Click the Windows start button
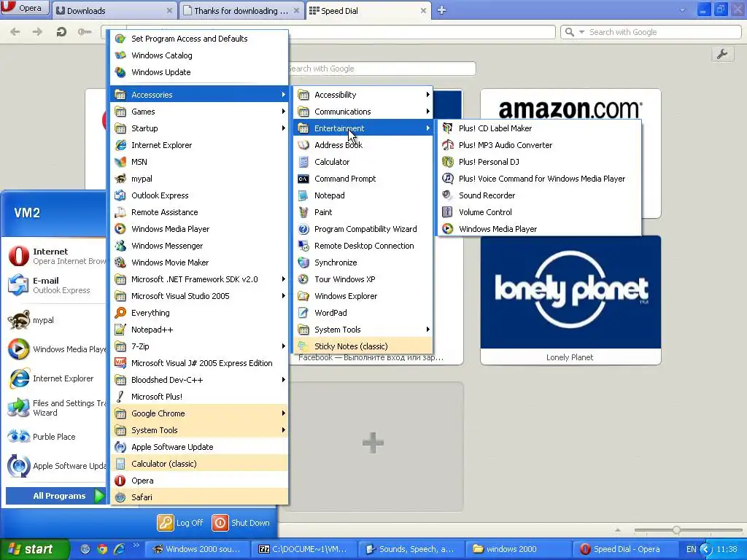Viewport: 747px width, 560px height. [34, 549]
